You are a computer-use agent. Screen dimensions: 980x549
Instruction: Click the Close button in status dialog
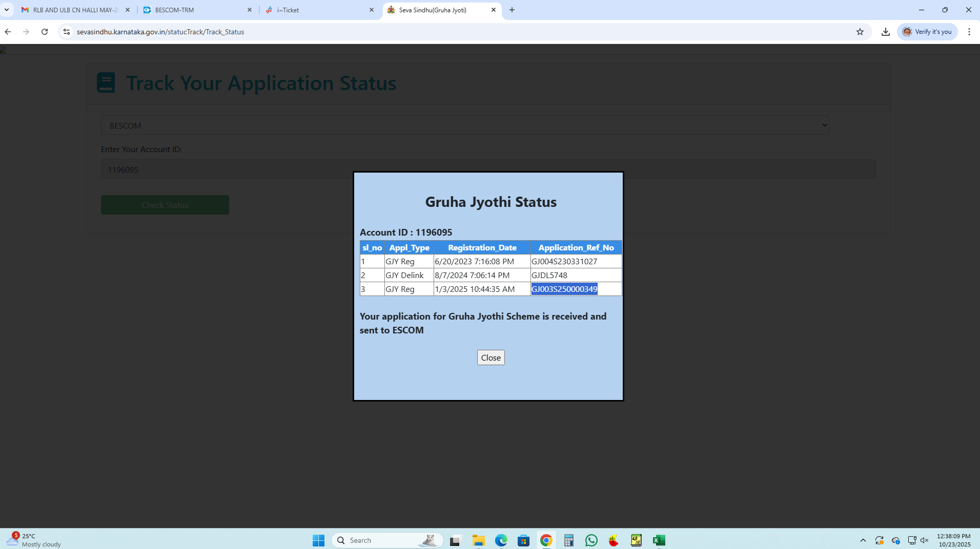coord(491,357)
